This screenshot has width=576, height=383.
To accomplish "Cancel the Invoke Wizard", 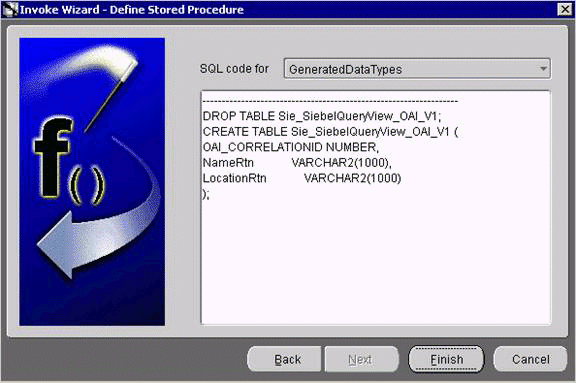I will coord(530,359).
